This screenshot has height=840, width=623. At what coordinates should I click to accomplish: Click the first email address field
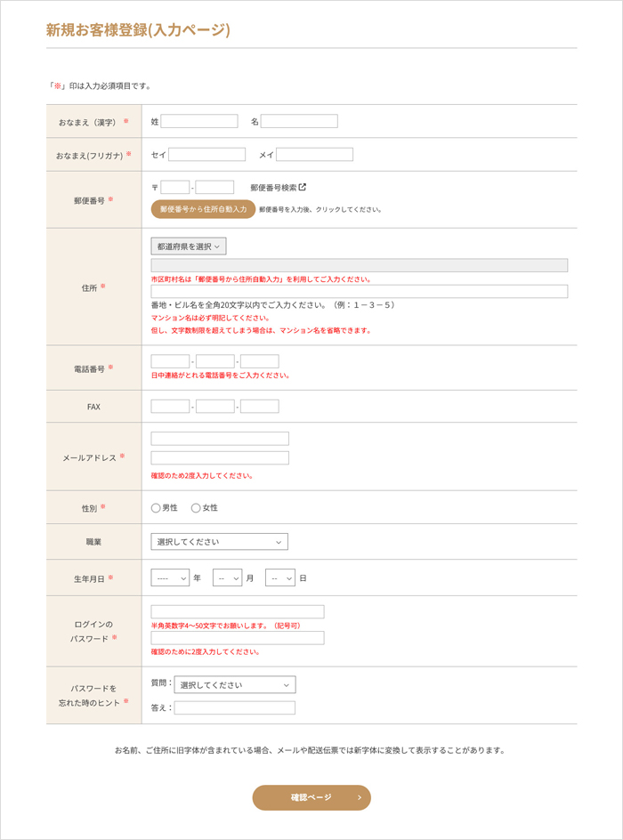point(220,439)
